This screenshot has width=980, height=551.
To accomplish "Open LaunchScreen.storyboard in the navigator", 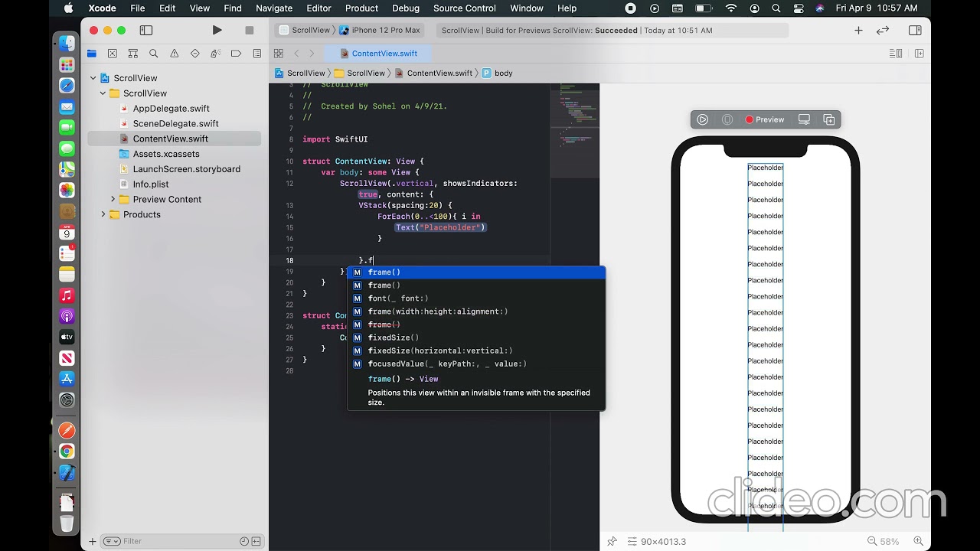I will (x=186, y=169).
